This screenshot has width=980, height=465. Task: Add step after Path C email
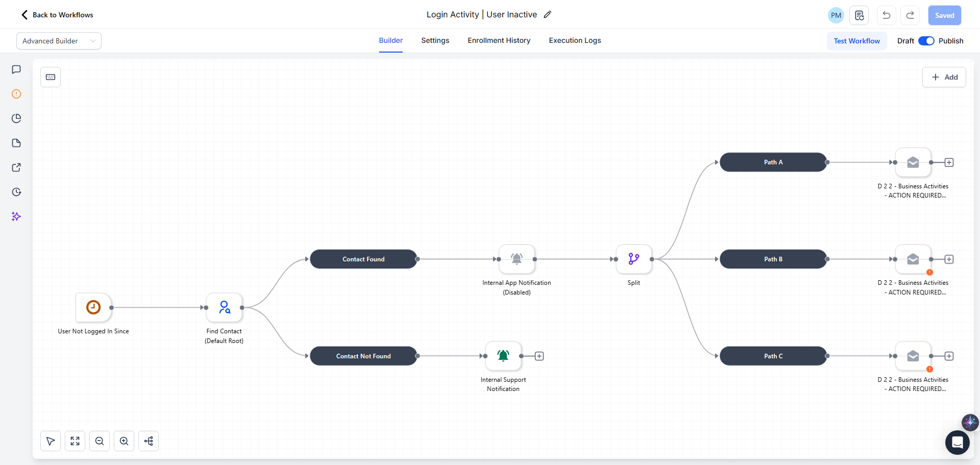949,356
